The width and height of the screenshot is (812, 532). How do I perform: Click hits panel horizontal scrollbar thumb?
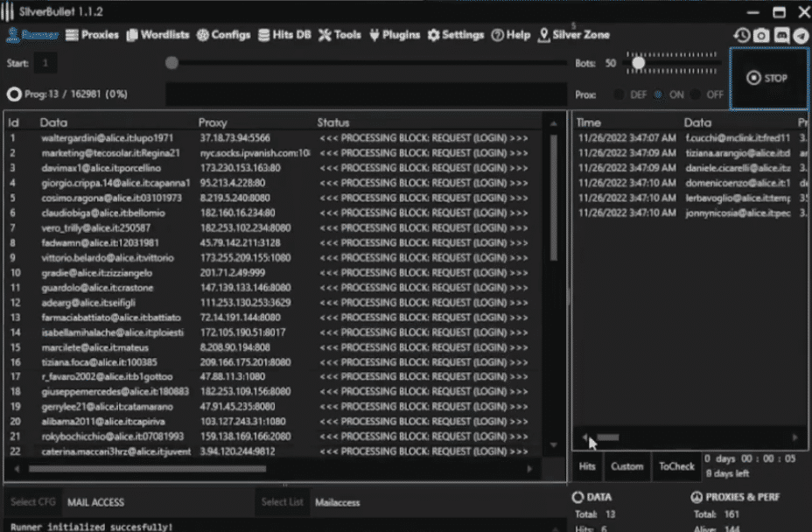click(608, 437)
